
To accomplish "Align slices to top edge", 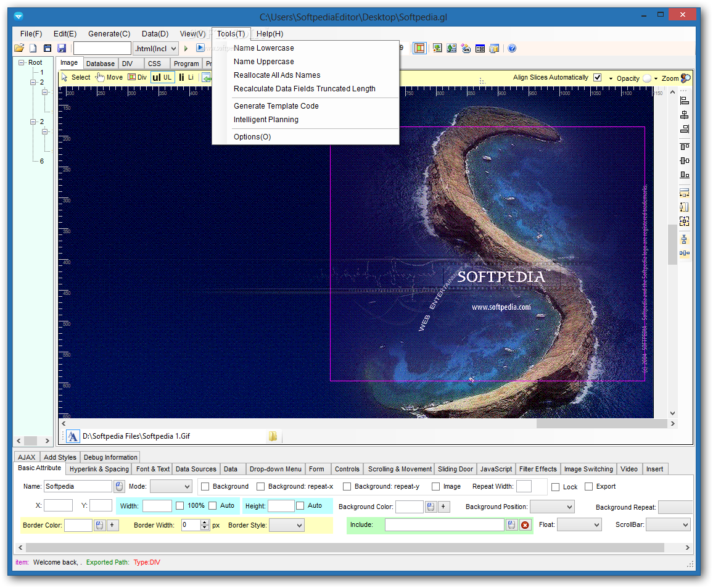I will coord(685,146).
